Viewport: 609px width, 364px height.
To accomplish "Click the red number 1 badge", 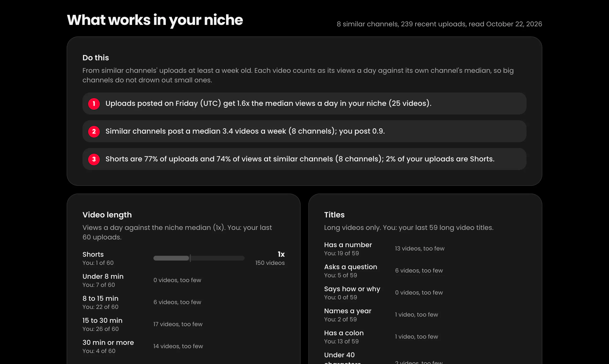I will tap(94, 103).
